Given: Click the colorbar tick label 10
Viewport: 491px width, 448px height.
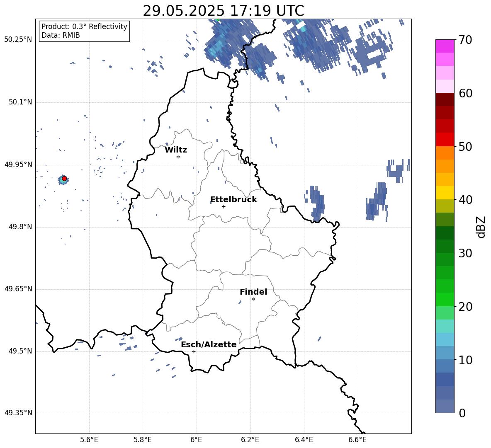Looking at the screenshot, I should pyautogui.click(x=465, y=360).
